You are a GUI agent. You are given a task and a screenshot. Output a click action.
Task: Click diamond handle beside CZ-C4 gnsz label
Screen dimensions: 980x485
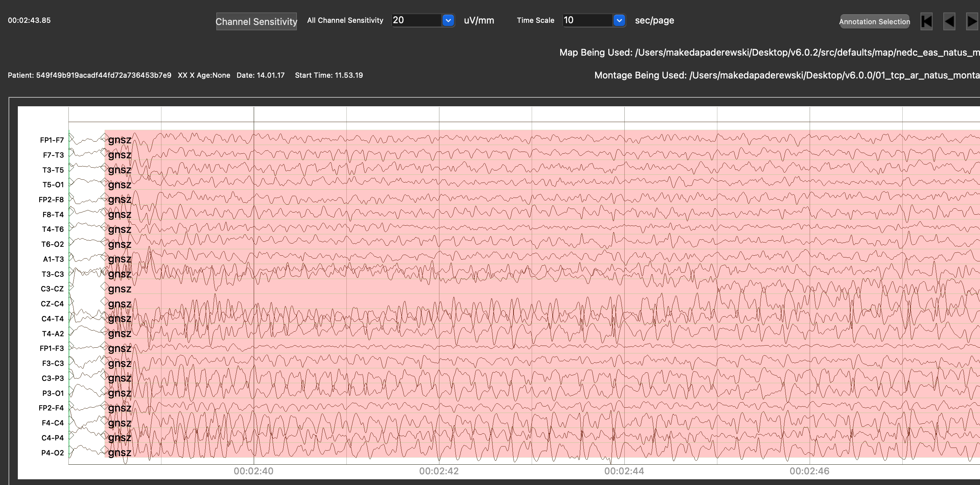tap(104, 301)
